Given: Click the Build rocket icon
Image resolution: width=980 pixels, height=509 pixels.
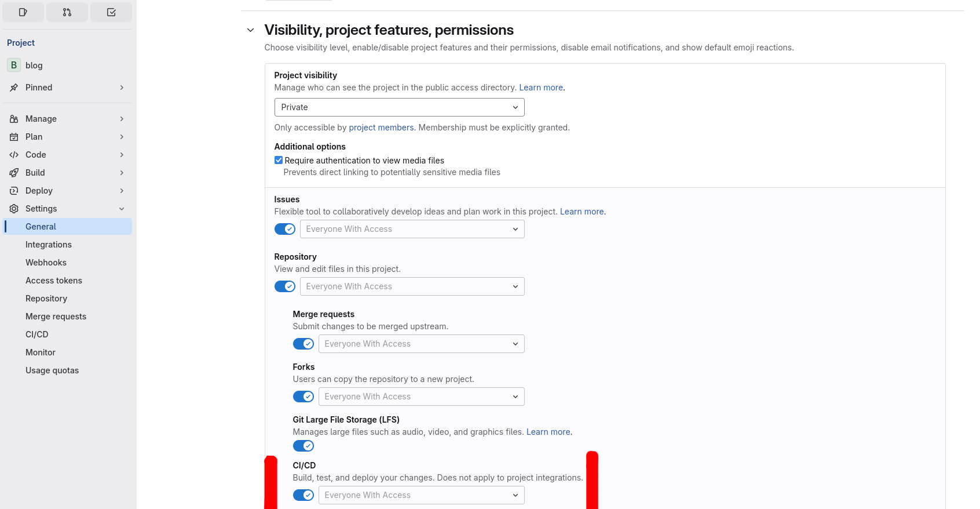Looking at the screenshot, I should pos(14,173).
